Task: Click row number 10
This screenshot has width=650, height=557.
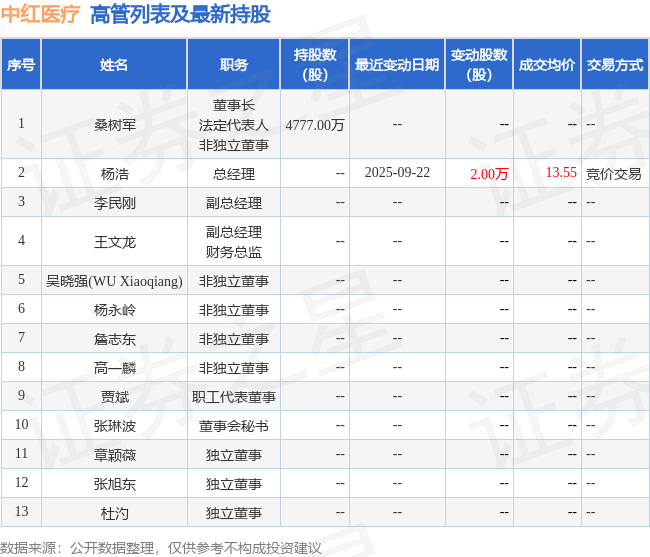Action: tap(21, 424)
